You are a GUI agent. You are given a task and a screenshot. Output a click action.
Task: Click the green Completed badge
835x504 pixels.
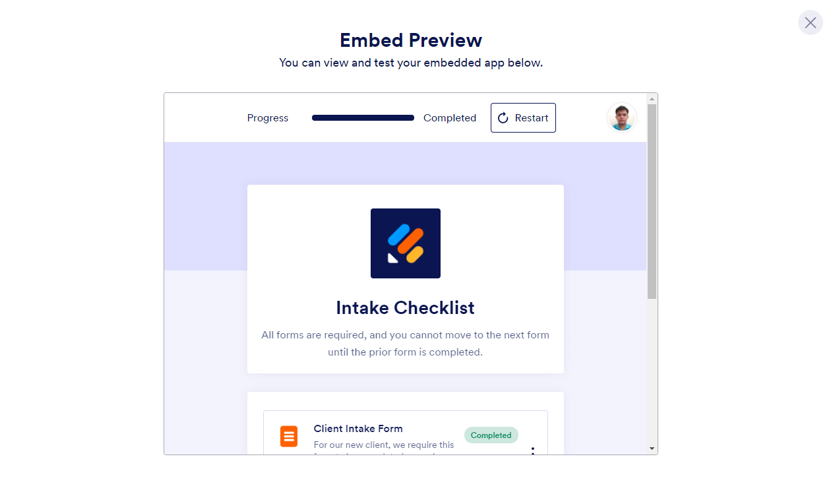point(491,435)
